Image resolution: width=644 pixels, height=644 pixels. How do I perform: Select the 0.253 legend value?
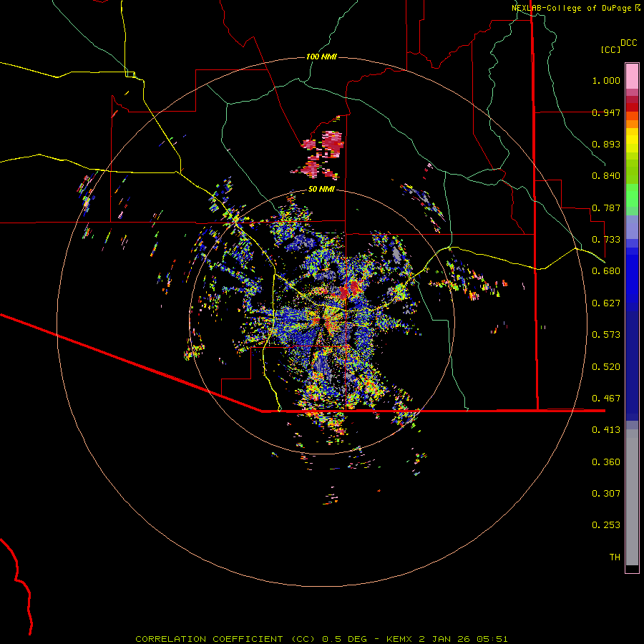[x=606, y=525]
